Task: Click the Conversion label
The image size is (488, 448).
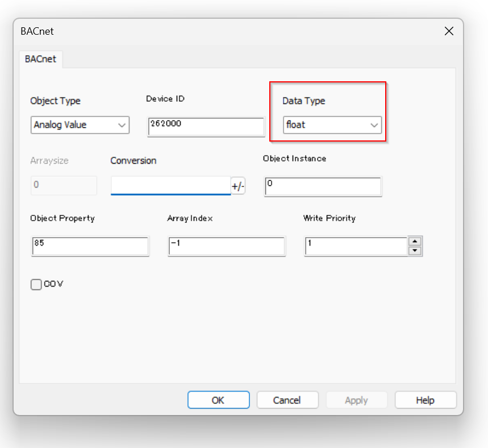Action: click(133, 161)
